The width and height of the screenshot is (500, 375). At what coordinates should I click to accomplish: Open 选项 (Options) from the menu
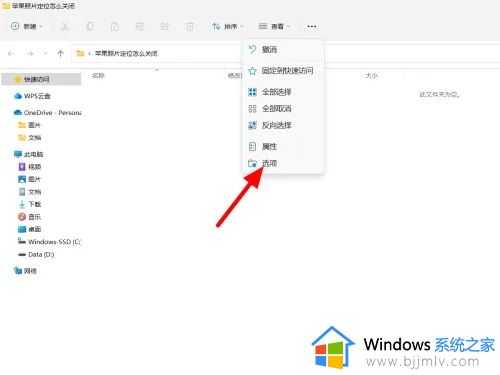[x=283, y=163]
